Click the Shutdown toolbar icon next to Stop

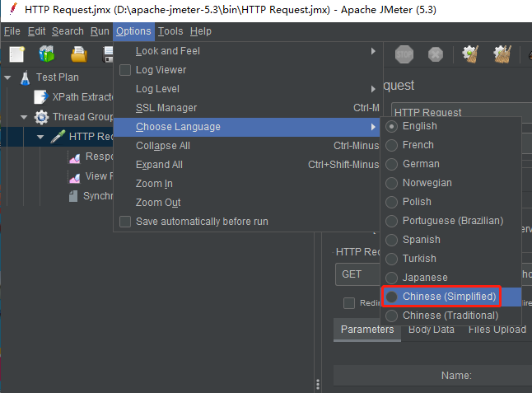pos(436,54)
